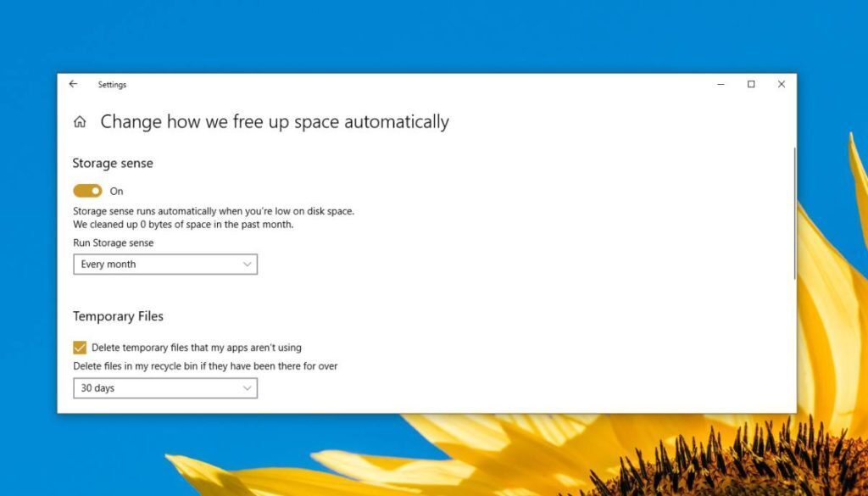868x496 pixels.
Task: Click the minimize button of the Settings window
Action: (721, 85)
